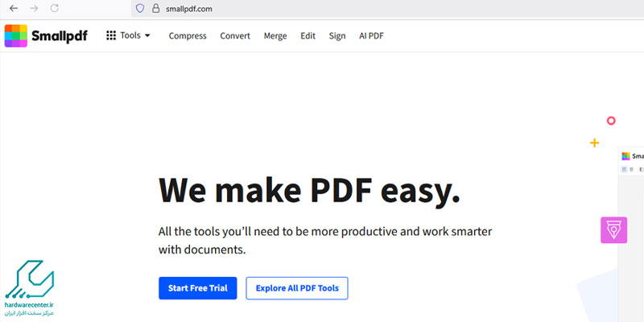Go to the Sign tool link
The height and width of the screenshot is (322, 644).
336,36
